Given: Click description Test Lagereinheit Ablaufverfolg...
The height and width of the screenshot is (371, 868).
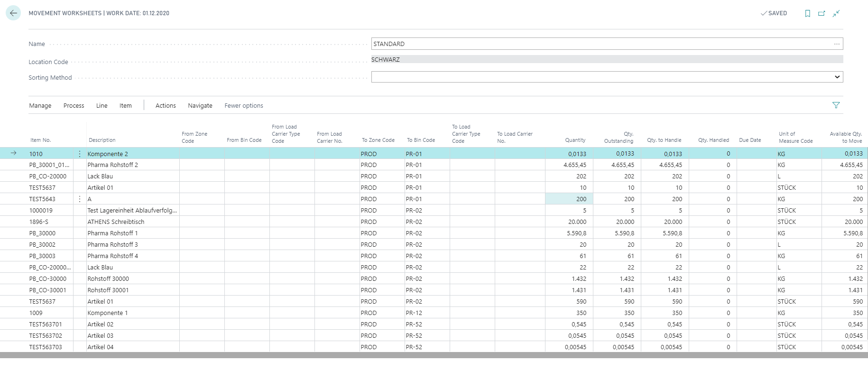Looking at the screenshot, I should pyautogui.click(x=132, y=211).
